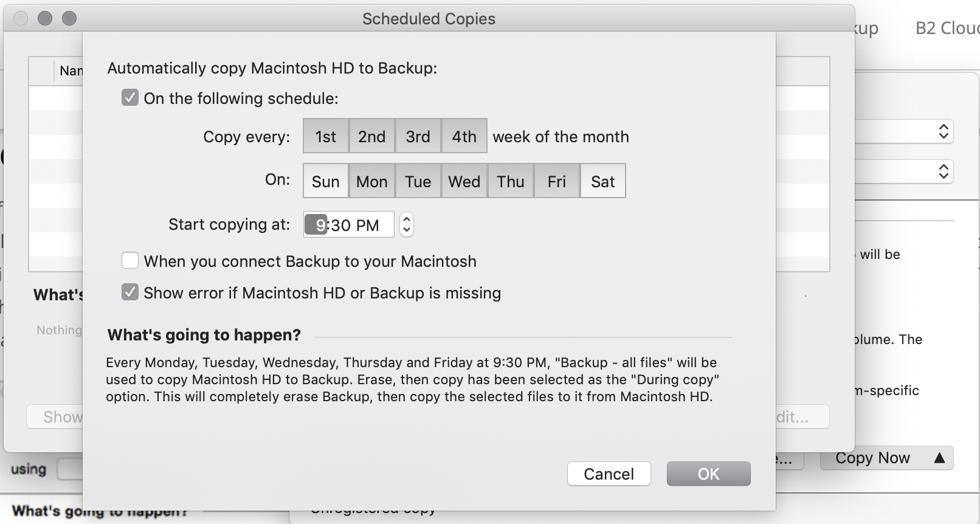Select the 1st week toggle
The height and width of the screenshot is (524, 980).
pos(326,136)
